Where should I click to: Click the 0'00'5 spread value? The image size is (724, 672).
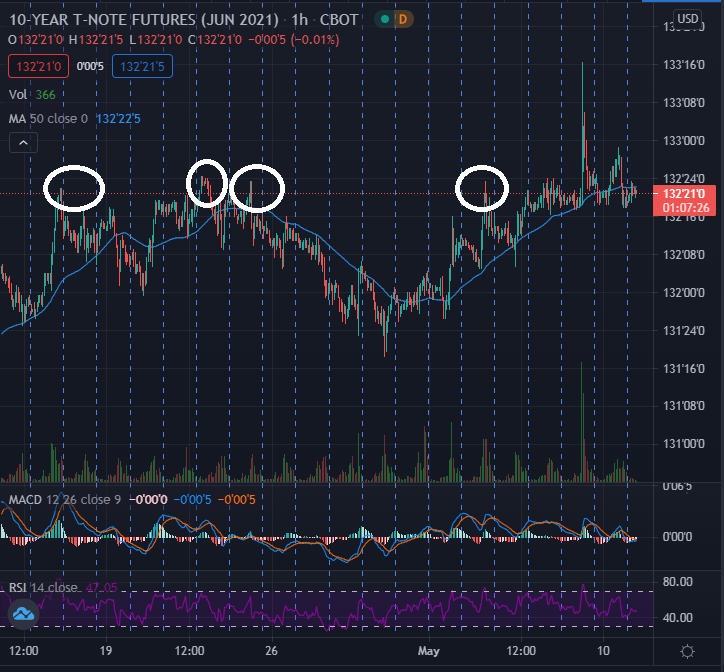[90, 67]
